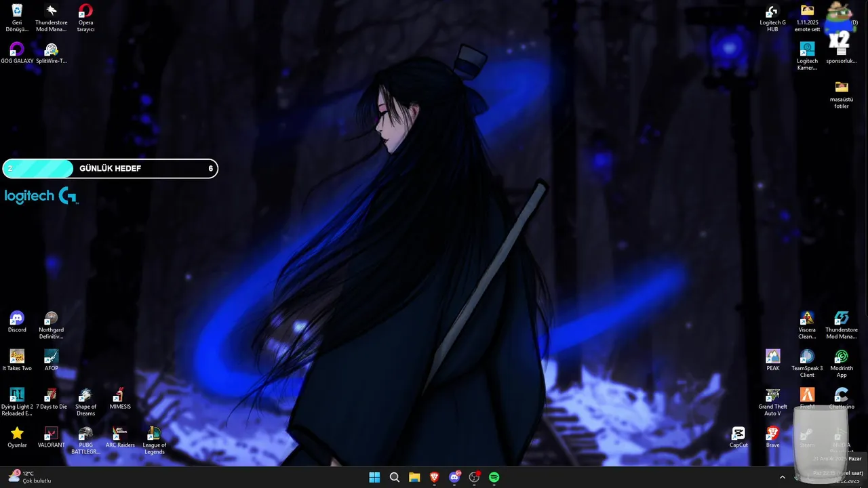Screen dimensions: 868x488
Task: Expand the system tray hidden icons chevron
Action: coord(782,477)
